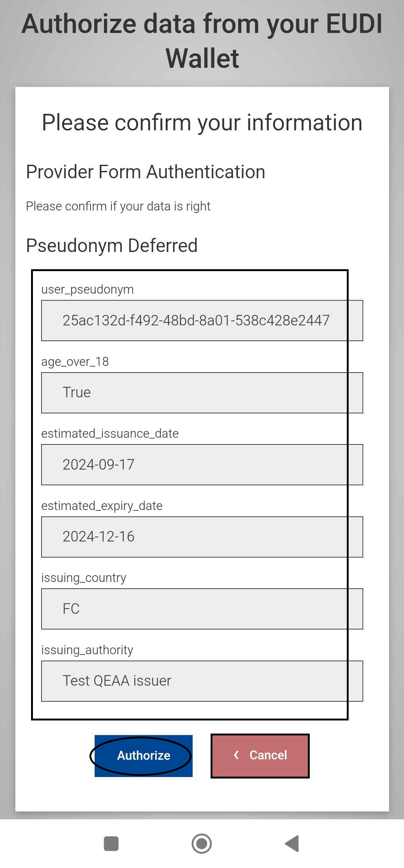Screen dimensions: 404x868
Task: Select the issuing_country field with FC
Action: 202,609
